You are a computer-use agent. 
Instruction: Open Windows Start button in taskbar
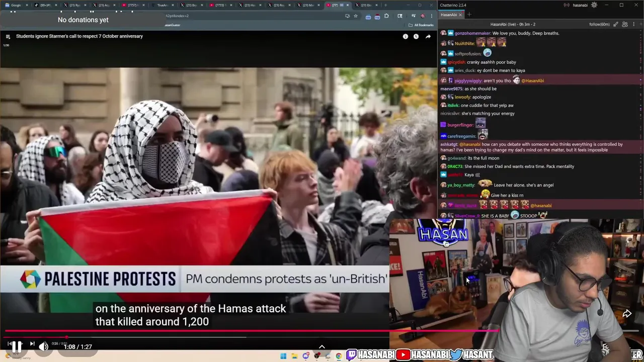click(283, 356)
